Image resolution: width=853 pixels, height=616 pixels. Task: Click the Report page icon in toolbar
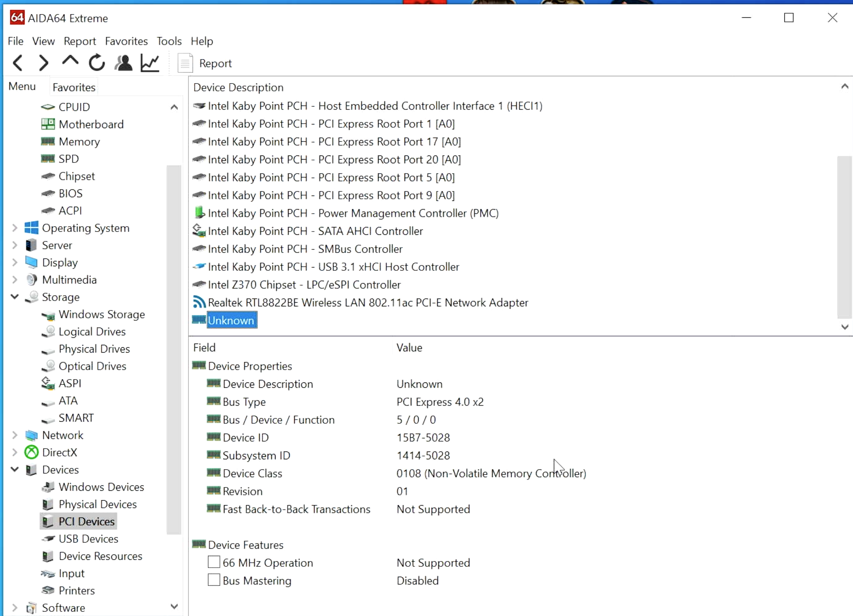coord(185,63)
